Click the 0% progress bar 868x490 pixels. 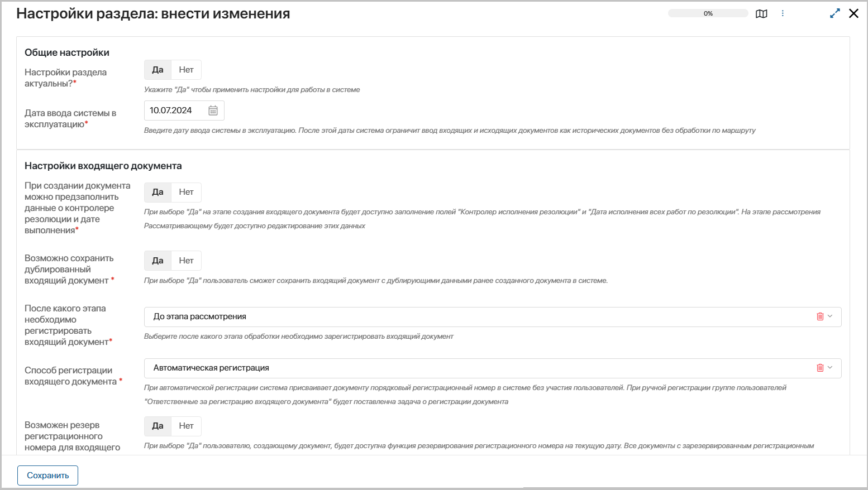coord(708,13)
